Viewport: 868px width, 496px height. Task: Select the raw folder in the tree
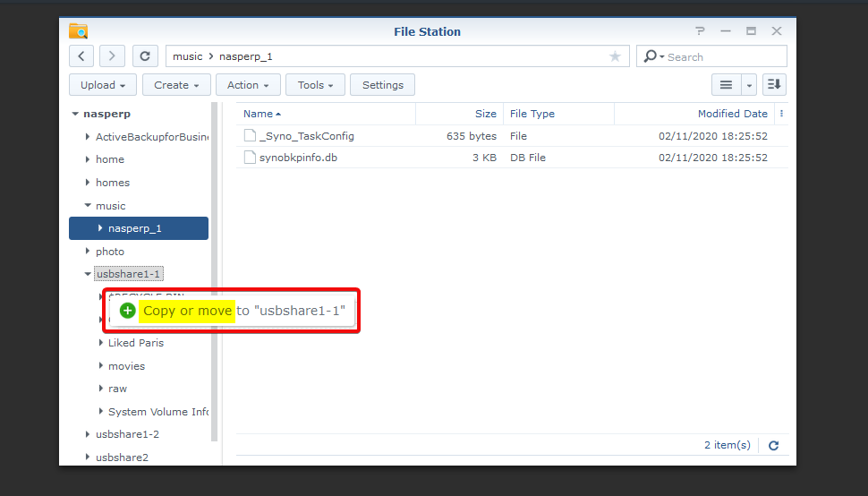point(117,389)
